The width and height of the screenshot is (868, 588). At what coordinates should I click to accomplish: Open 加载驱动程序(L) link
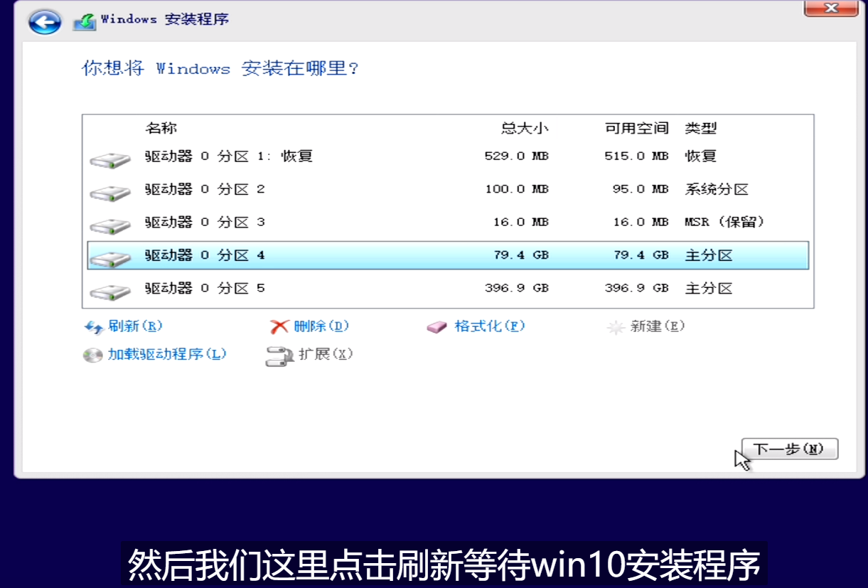click(167, 354)
